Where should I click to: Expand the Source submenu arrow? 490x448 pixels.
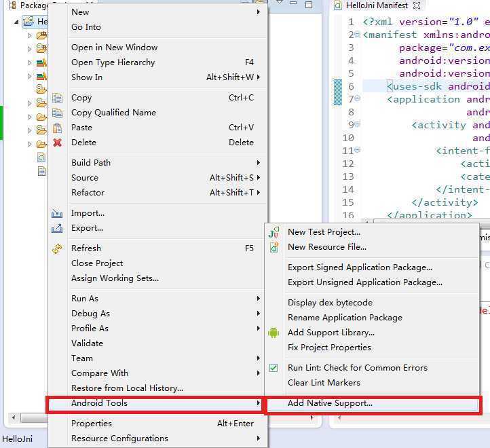(258, 178)
